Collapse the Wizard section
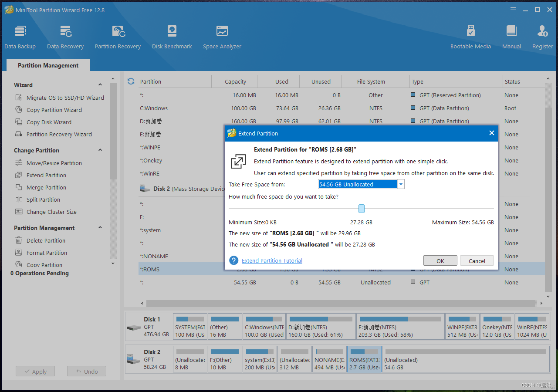Image resolution: width=558 pixels, height=392 pixels. [x=100, y=85]
